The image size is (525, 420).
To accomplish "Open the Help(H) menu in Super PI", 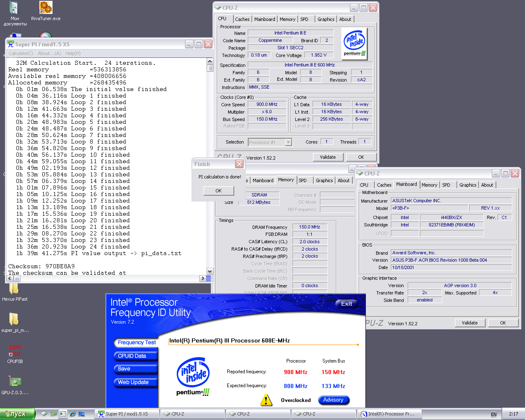I will pyautogui.click(x=73, y=53).
